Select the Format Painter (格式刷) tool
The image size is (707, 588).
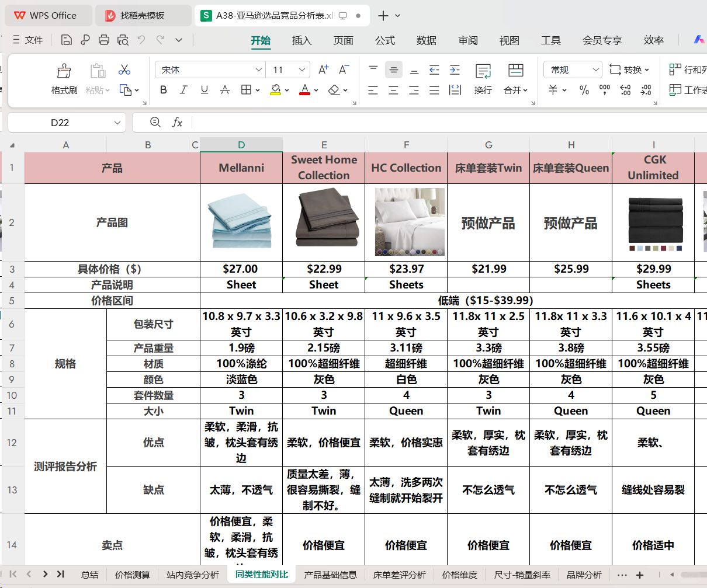coord(64,79)
